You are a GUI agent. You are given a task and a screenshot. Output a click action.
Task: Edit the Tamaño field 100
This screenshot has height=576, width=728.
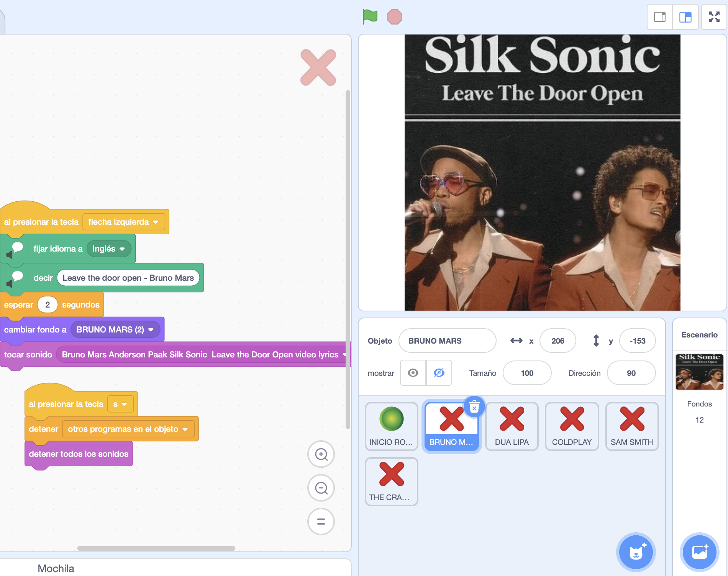point(527,373)
